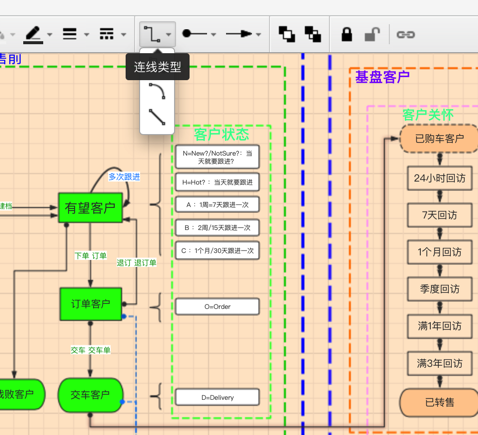Choose the curved connector option
478x435 pixels.
[x=157, y=91]
